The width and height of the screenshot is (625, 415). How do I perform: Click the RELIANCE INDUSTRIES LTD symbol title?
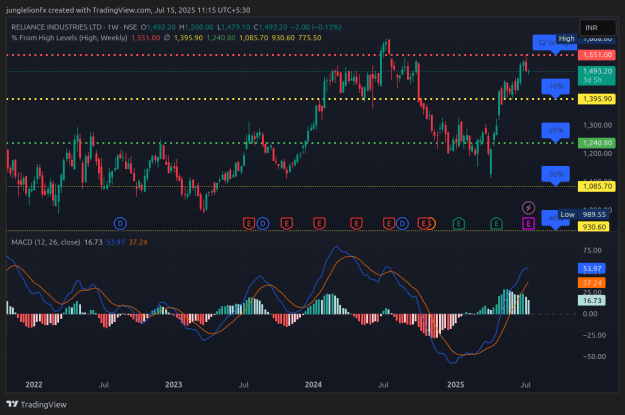56,27
